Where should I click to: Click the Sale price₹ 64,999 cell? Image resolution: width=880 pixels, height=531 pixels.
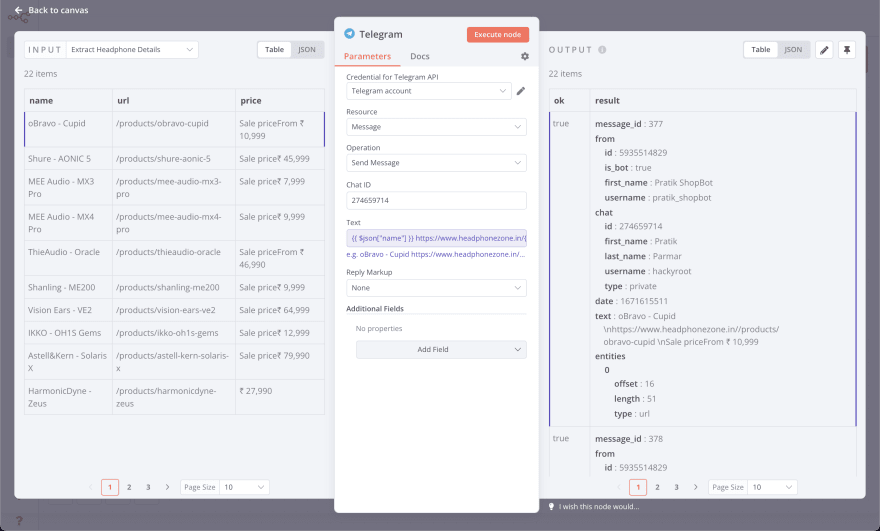(280, 310)
